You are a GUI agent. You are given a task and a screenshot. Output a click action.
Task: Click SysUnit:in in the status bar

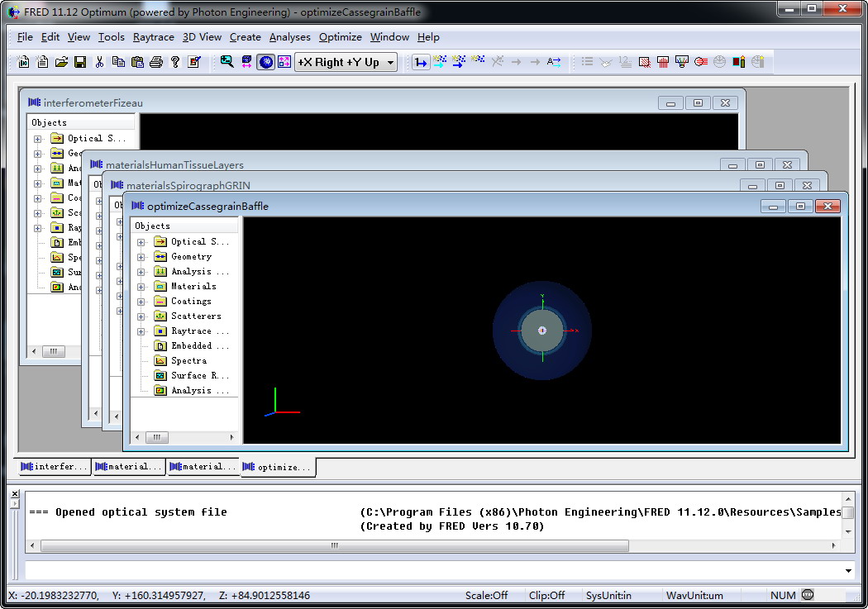(608, 596)
